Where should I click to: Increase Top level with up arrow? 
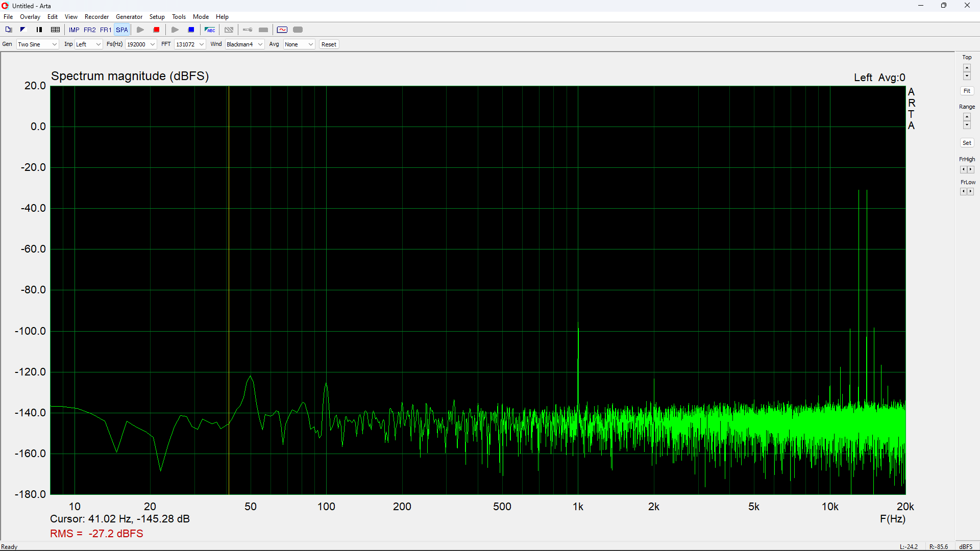(x=967, y=67)
